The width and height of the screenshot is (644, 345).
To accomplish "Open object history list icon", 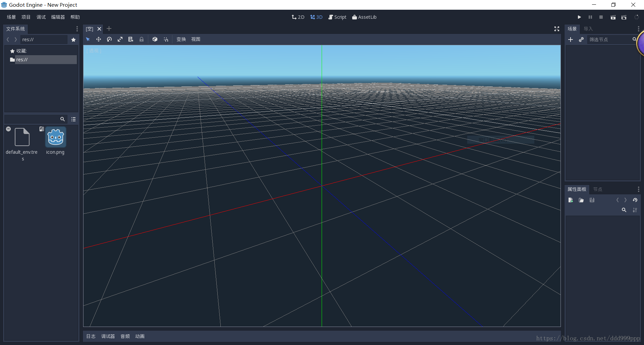I will [x=635, y=200].
